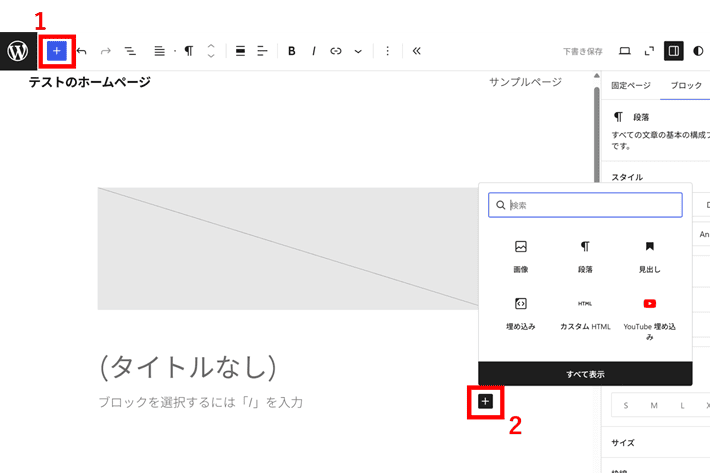Image resolution: width=710 pixels, height=473 pixels.
Task: Choose font size L
Action: pos(682,406)
